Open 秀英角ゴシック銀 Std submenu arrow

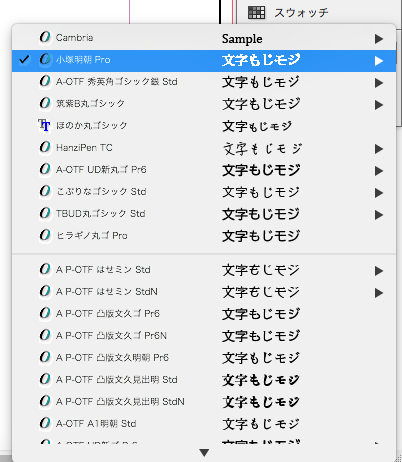tap(379, 83)
